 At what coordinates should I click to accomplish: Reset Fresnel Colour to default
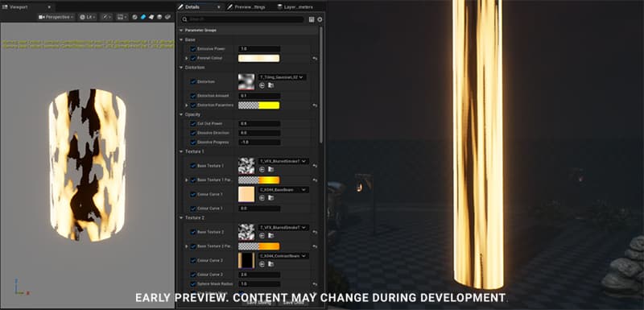point(315,59)
